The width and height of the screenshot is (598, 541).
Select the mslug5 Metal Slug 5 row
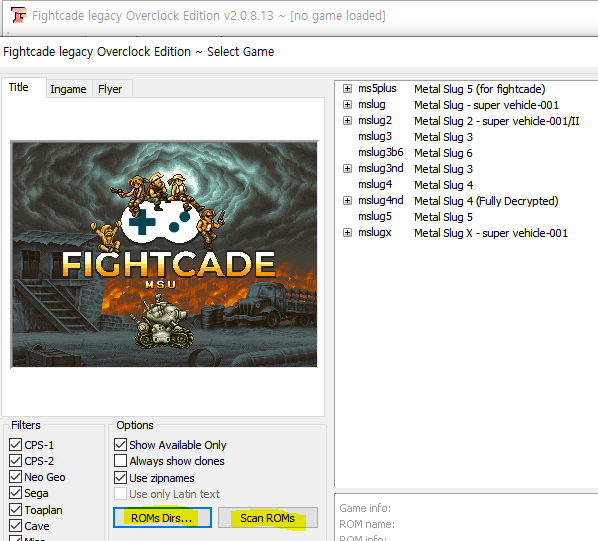415,217
